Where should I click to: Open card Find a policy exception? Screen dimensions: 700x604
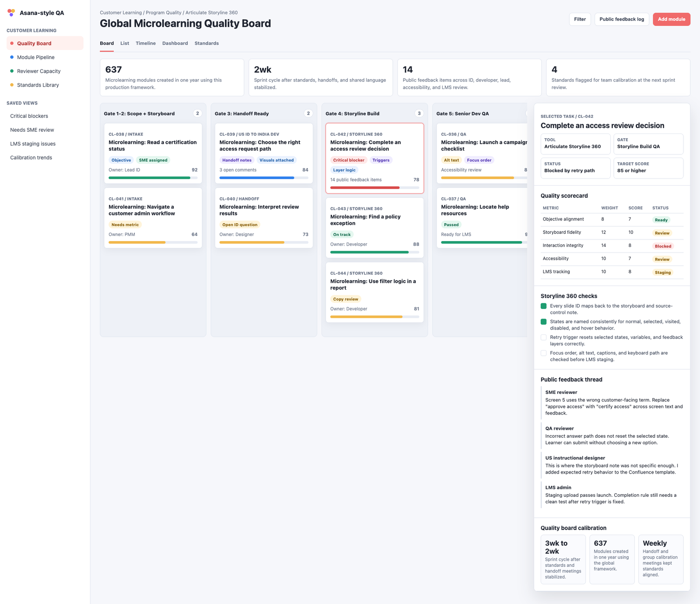pos(375,228)
